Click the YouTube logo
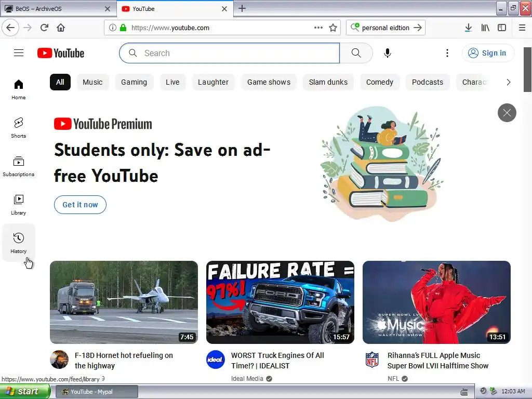 (61, 53)
